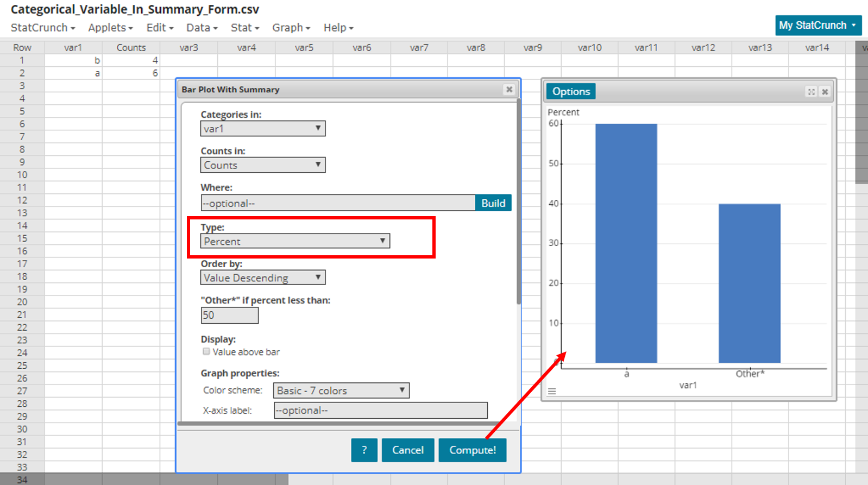Close the Bar Plot With Summary dialog
Viewport: 868px width, 485px height.
tap(509, 89)
